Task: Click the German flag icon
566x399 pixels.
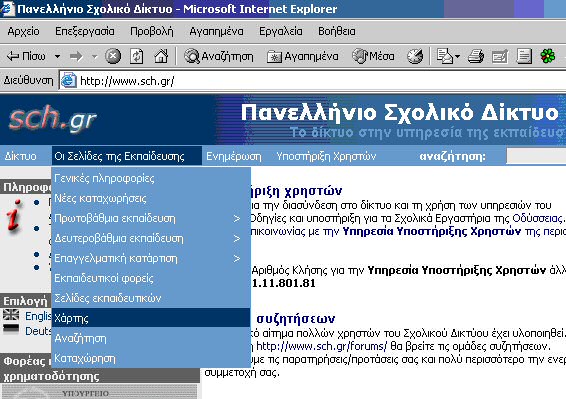Action: (x=11, y=329)
